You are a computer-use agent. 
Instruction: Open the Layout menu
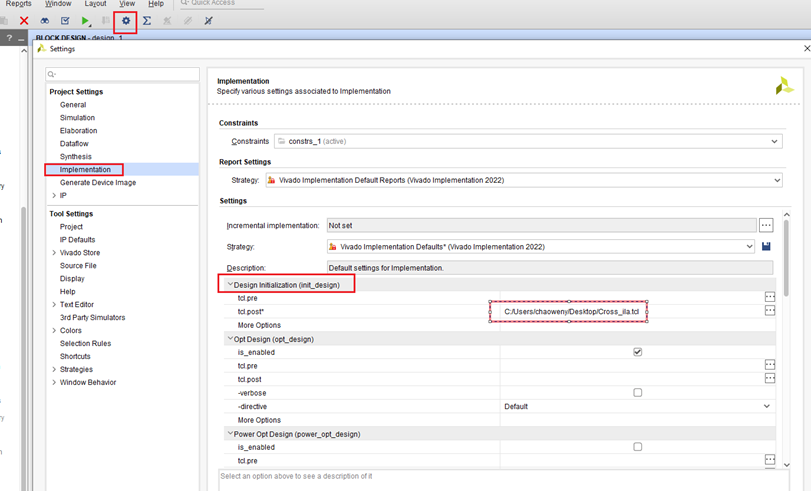point(95,4)
